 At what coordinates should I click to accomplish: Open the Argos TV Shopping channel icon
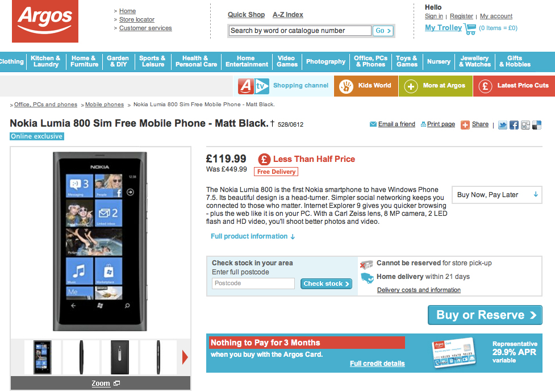253,86
